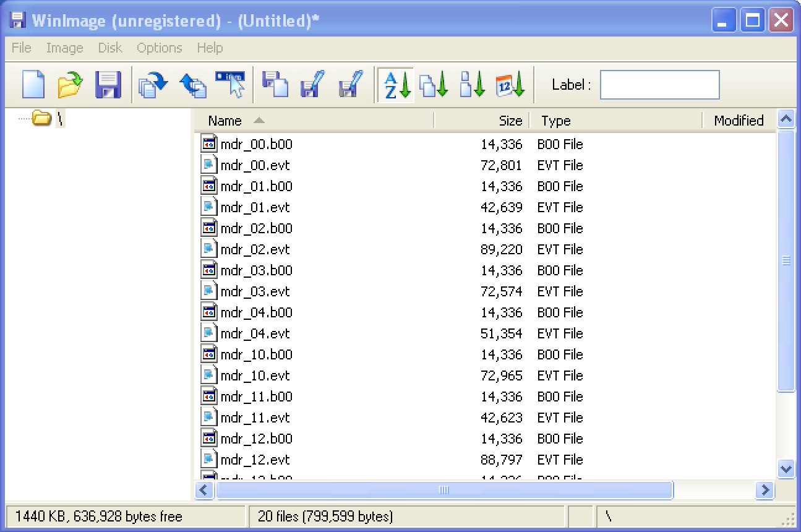The image size is (801, 532).
Task: Select file mdr_02.evt
Action: pyautogui.click(x=255, y=250)
